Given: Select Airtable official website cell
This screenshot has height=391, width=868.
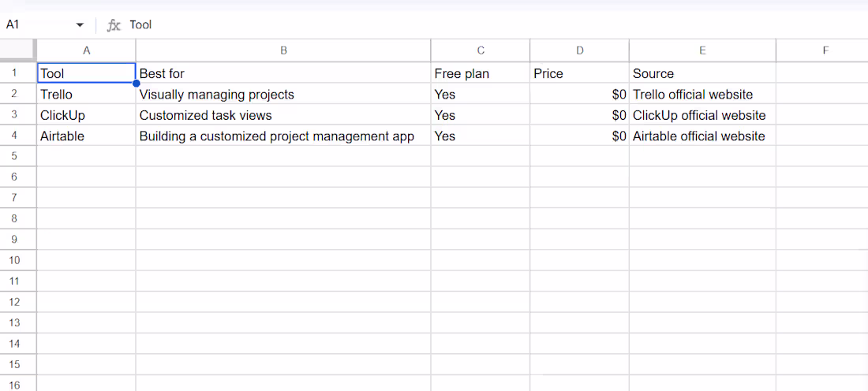Looking at the screenshot, I should coord(702,136).
